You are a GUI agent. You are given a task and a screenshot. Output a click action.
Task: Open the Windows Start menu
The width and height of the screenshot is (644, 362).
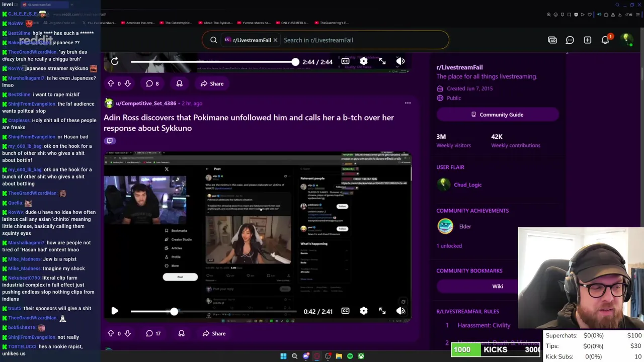pyautogui.click(x=283, y=356)
